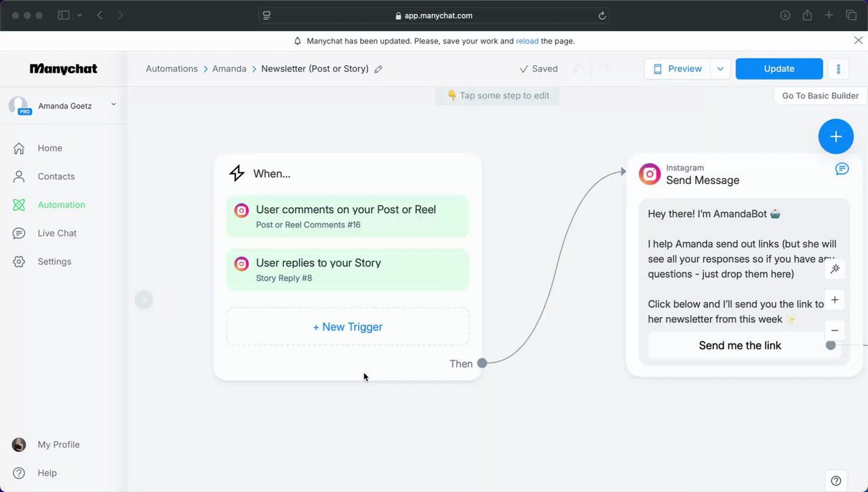Click the Newsletter (Post or Story) title
The image size is (868, 492).
coord(315,69)
